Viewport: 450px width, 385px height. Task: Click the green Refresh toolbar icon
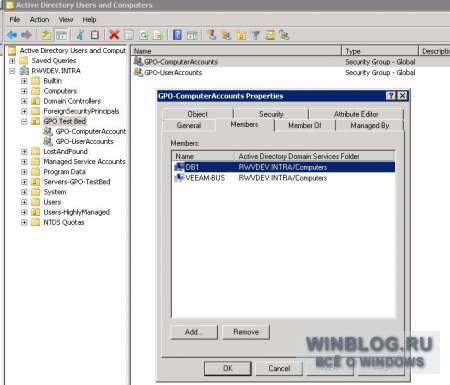click(143, 35)
